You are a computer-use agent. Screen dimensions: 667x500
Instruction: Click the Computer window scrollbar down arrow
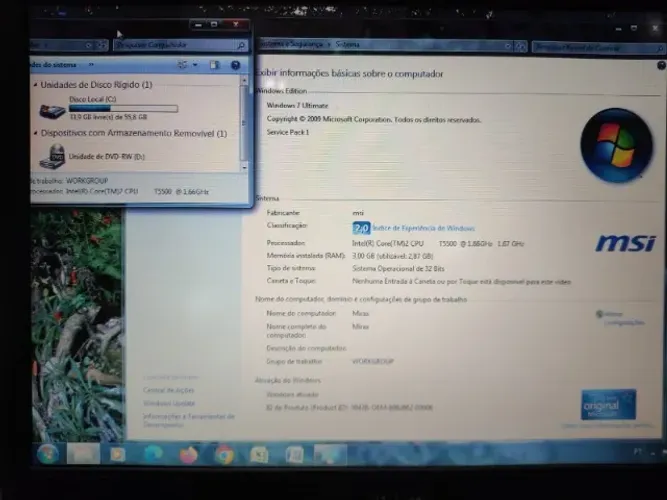pos(244,168)
